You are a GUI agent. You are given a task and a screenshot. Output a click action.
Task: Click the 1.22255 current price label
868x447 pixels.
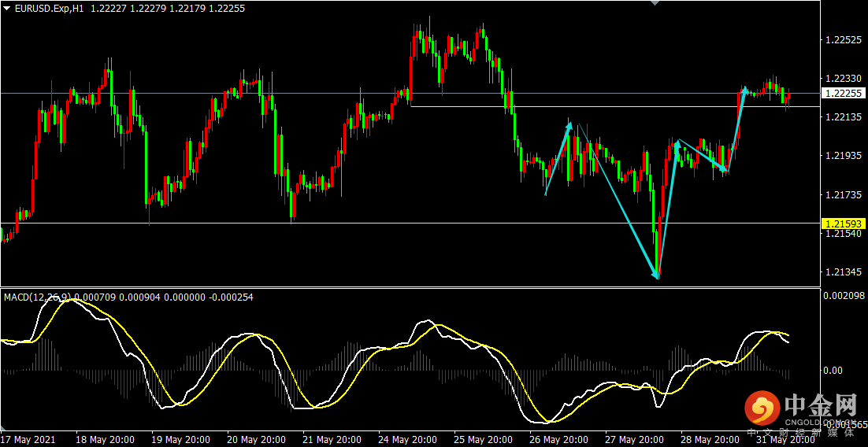(843, 94)
